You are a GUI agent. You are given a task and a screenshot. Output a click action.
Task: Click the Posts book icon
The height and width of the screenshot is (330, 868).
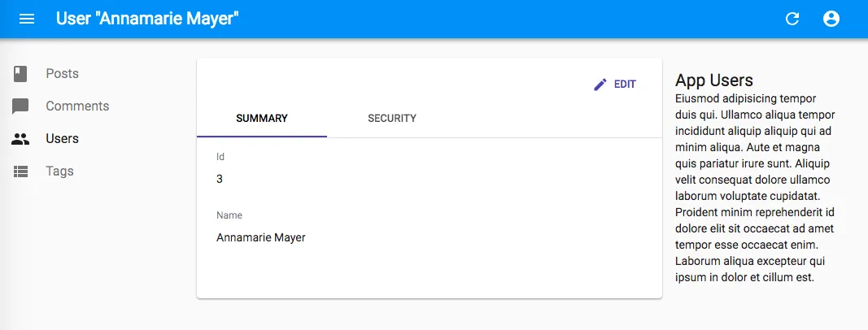pyautogui.click(x=20, y=74)
